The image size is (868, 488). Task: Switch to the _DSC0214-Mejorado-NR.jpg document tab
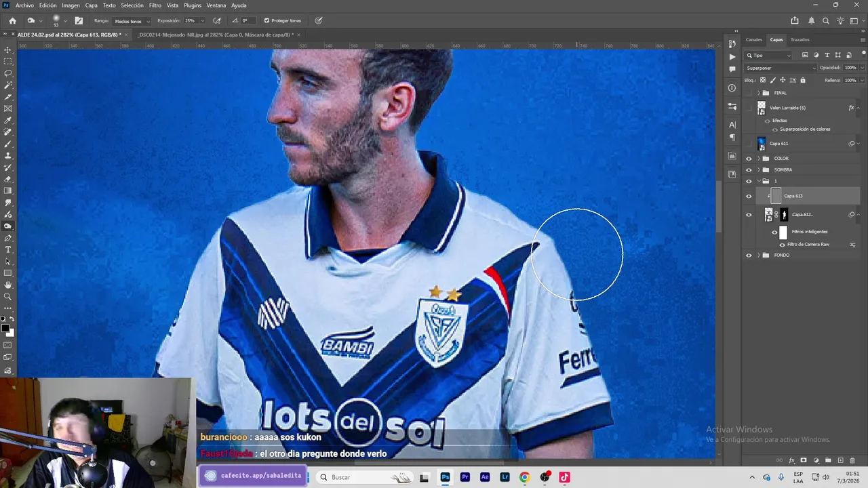click(214, 35)
